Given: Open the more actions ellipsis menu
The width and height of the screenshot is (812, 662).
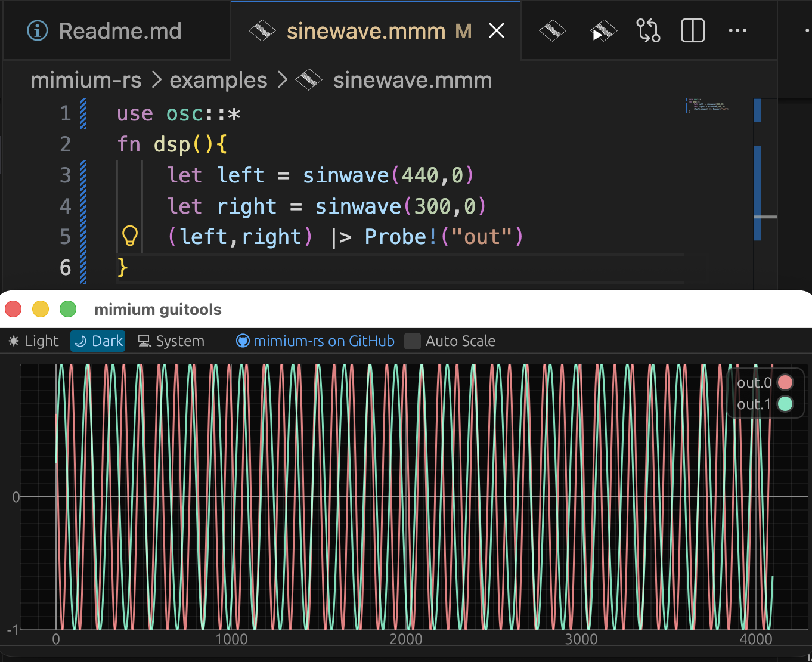Looking at the screenshot, I should point(737,30).
